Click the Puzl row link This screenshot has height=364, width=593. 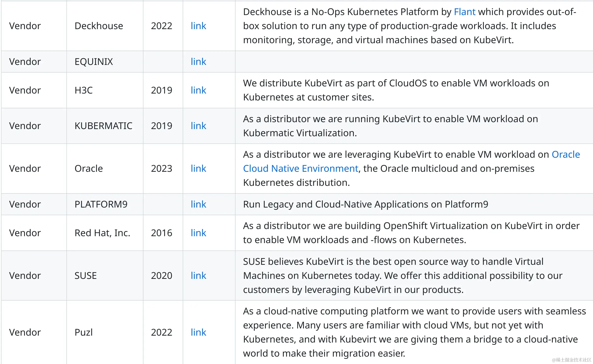198,332
